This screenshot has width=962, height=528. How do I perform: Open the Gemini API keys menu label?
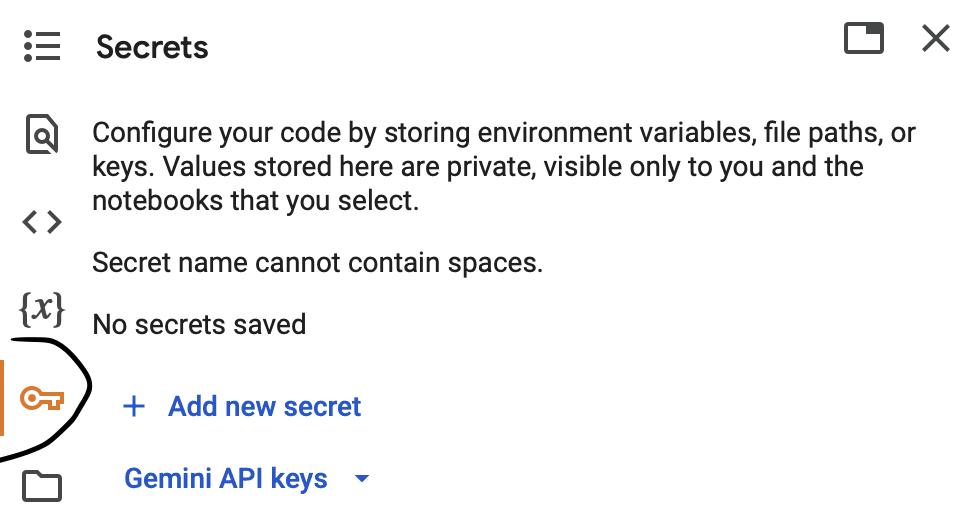click(x=226, y=478)
